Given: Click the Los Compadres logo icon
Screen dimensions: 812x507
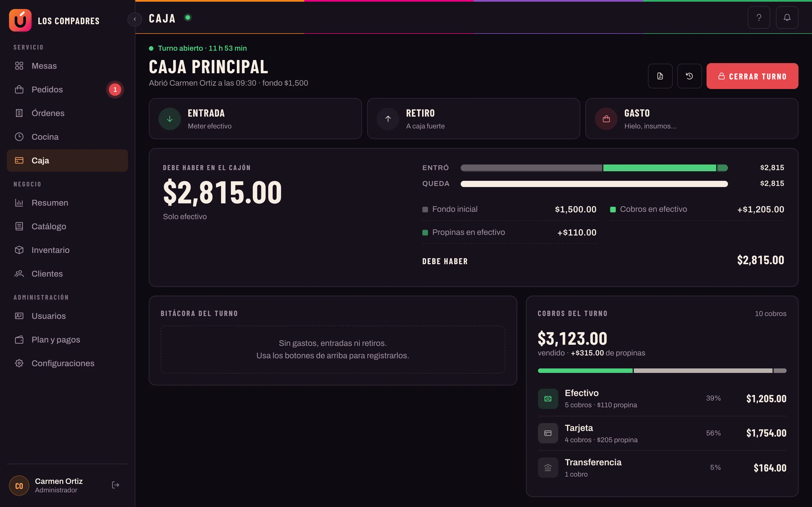Looking at the screenshot, I should click(20, 21).
